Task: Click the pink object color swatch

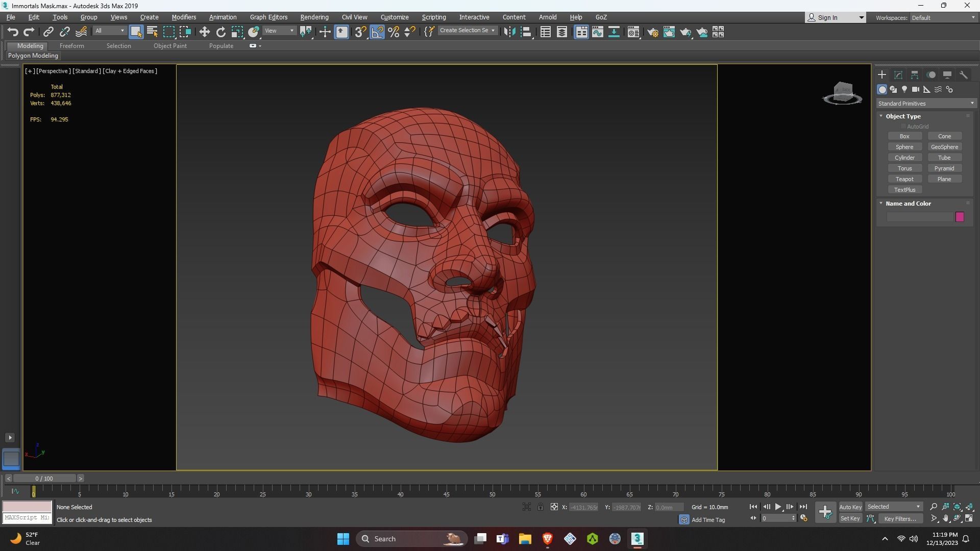Action: (960, 217)
